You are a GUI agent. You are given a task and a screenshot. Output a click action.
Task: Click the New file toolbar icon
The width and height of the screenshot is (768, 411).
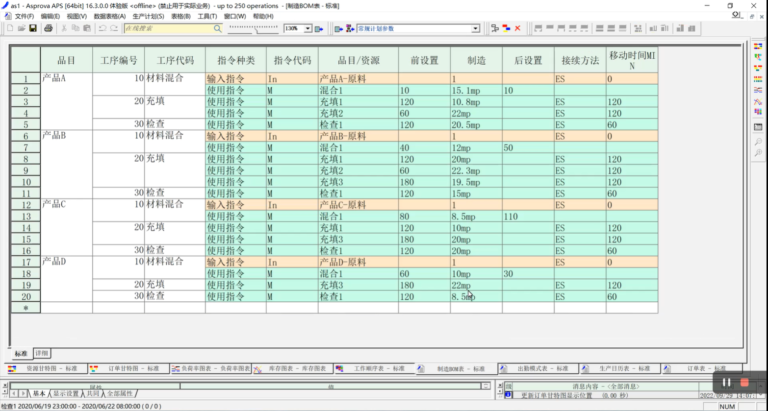pos(10,28)
